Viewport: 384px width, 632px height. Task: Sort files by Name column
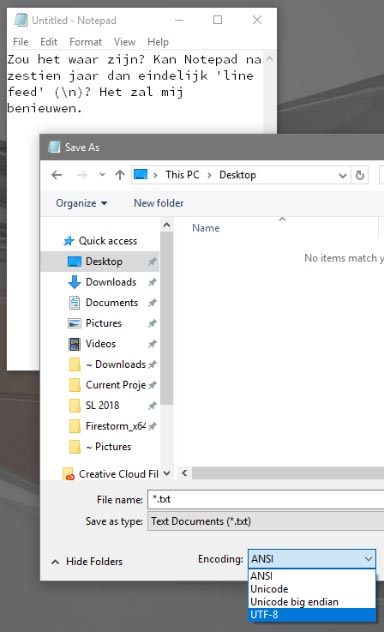pyautogui.click(x=205, y=228)
